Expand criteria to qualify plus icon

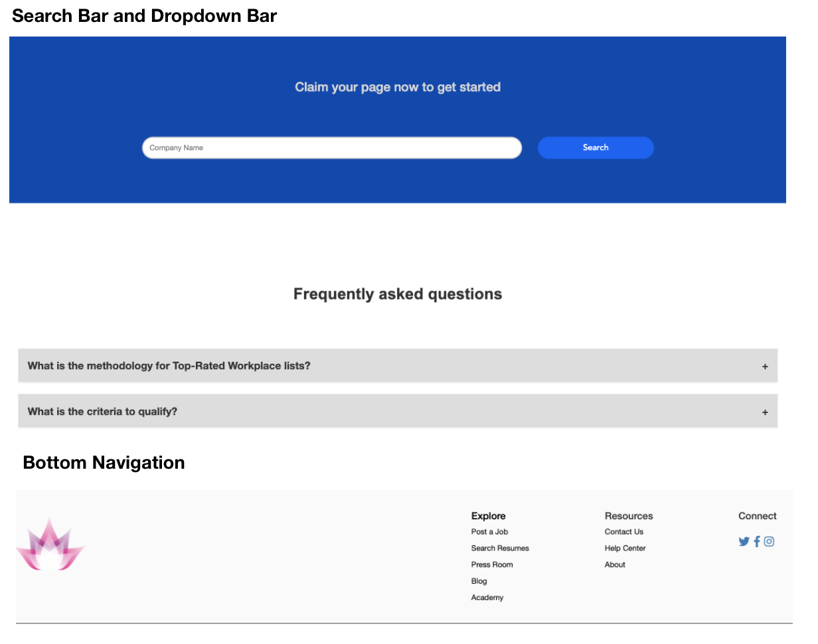coord(765,412)
